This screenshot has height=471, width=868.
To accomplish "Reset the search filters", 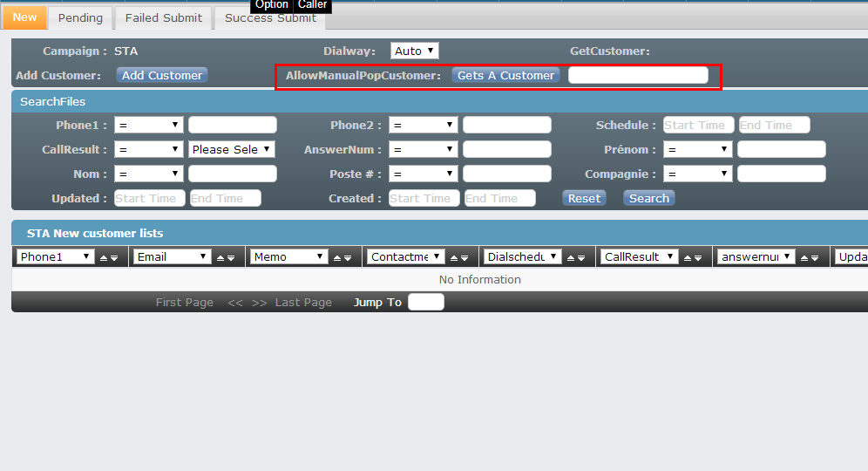I will click(x=584, y=199).
